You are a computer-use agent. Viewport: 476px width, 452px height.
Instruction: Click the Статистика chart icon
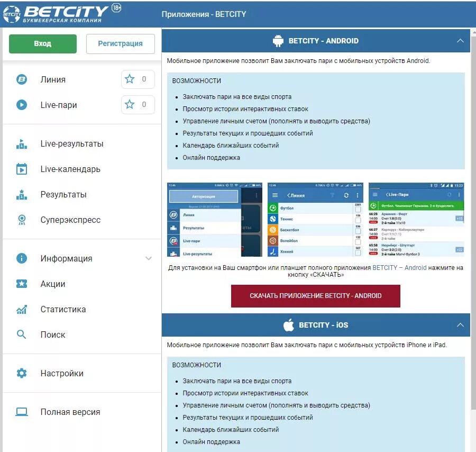[x=22, y=309]
